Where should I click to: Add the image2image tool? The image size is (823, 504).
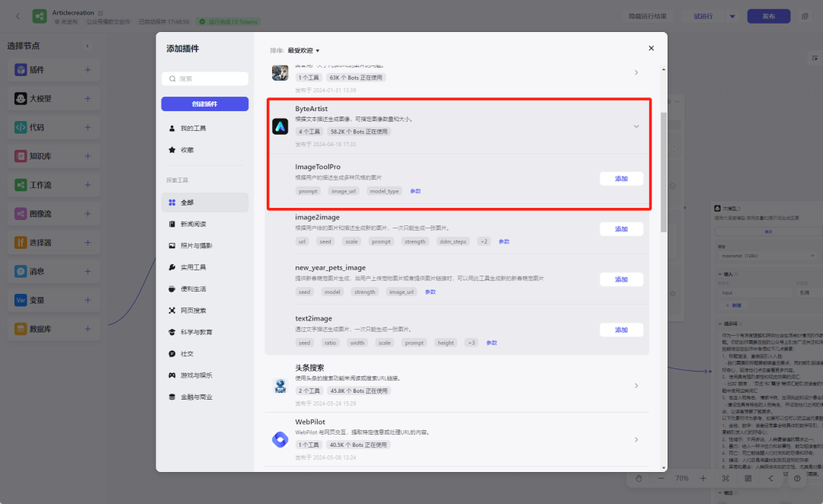[x=622, y=229]
